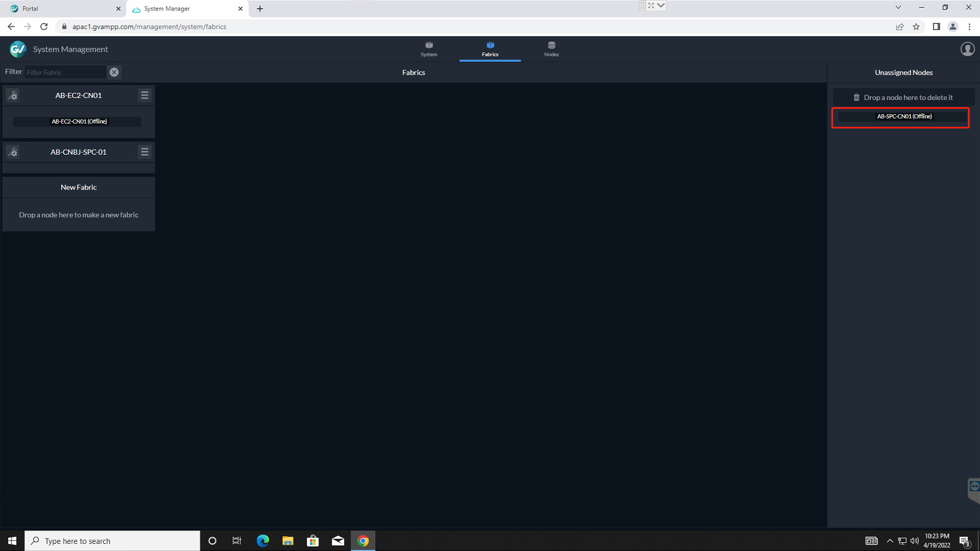Screen dimensions: 980x551
Task: Open the Windows Start menu
Action: [x=12, y=541]
